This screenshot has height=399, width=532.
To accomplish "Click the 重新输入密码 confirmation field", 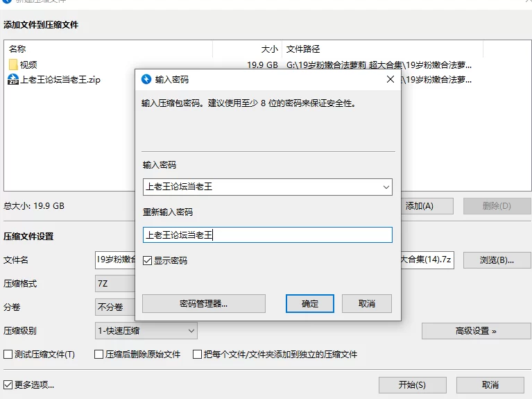I will point(267,235).
